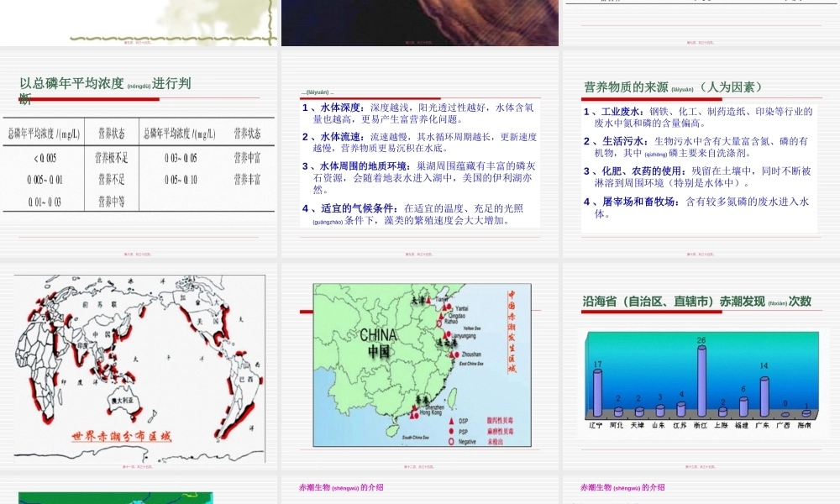Click the world red tide distribution map thumbnail

point(139,361)
